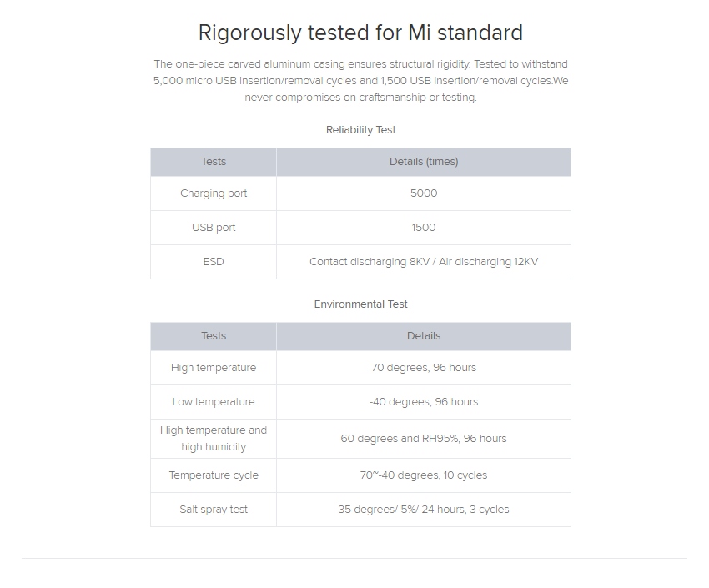Click the 'Reliability Test' table title

(x=360, y=130)
